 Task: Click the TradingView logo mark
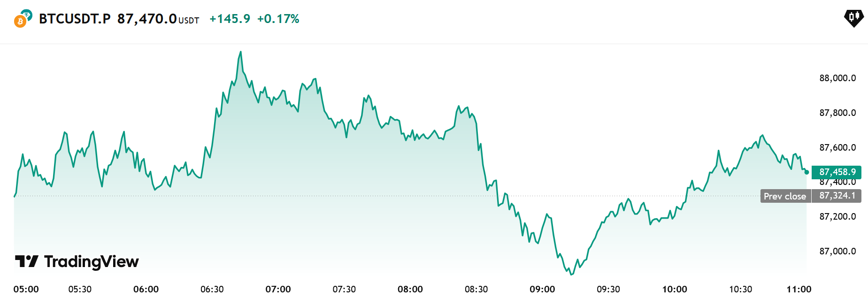(26, 261)
